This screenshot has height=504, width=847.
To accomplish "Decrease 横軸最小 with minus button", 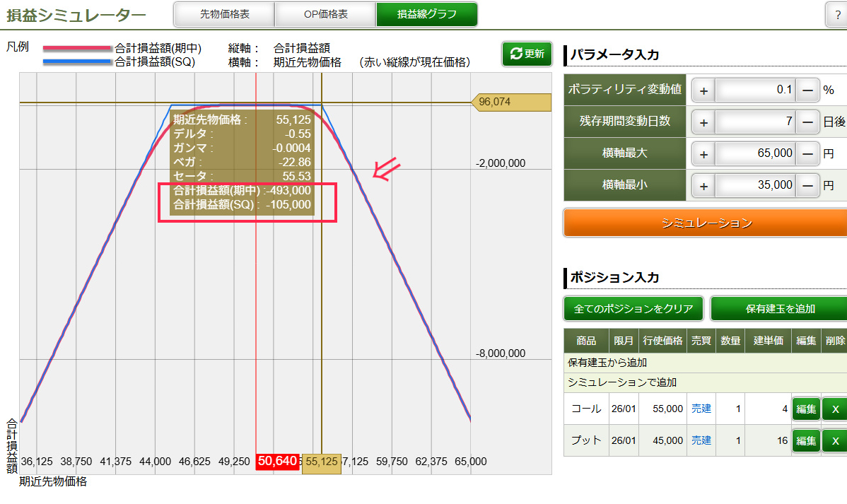I will tap(807, 185).
